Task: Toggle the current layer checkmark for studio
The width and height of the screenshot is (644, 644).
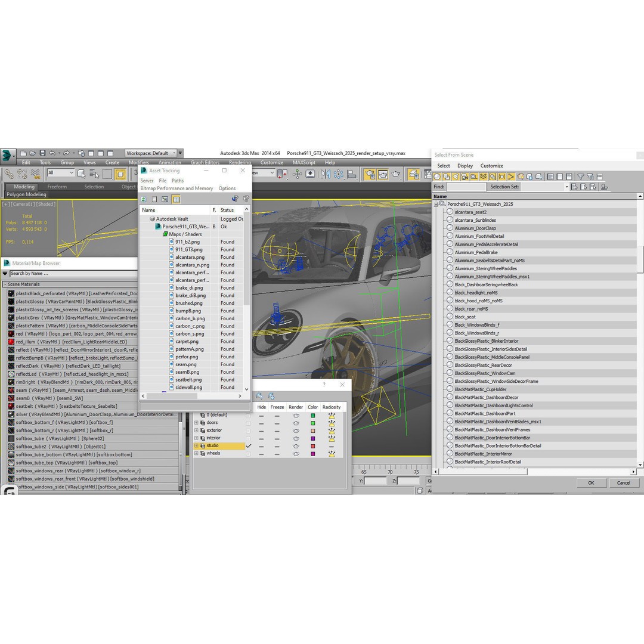Action: [248, 446]
